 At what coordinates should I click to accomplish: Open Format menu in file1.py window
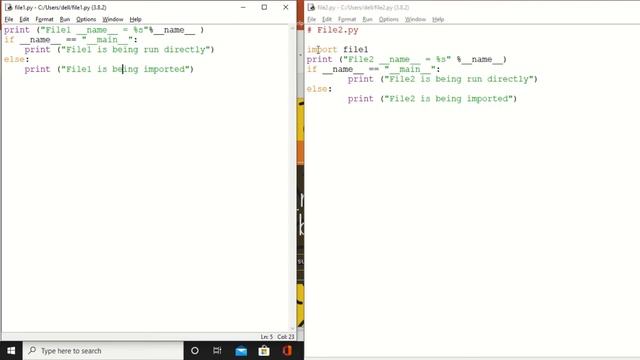(x=44, y=19)
